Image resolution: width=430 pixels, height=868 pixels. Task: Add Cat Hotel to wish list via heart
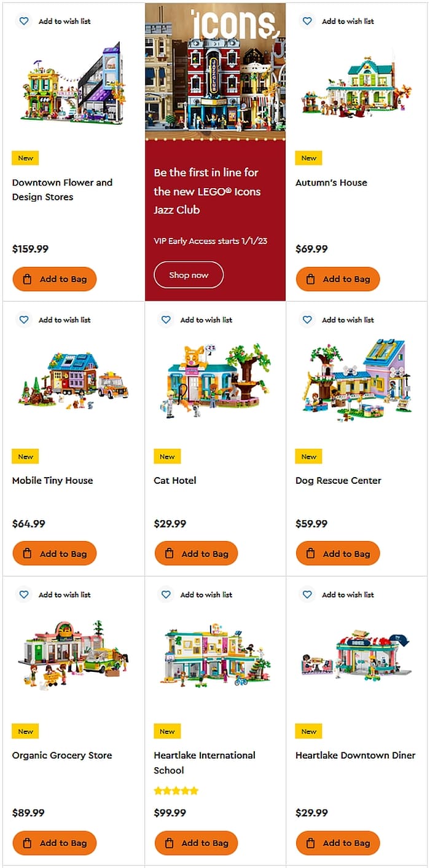[166, 320]
